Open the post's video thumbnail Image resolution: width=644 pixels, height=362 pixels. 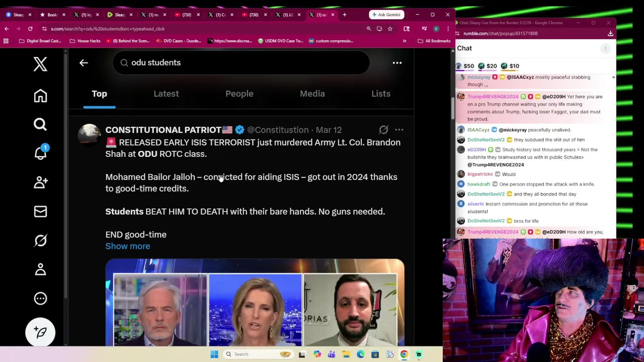(255, 303)
